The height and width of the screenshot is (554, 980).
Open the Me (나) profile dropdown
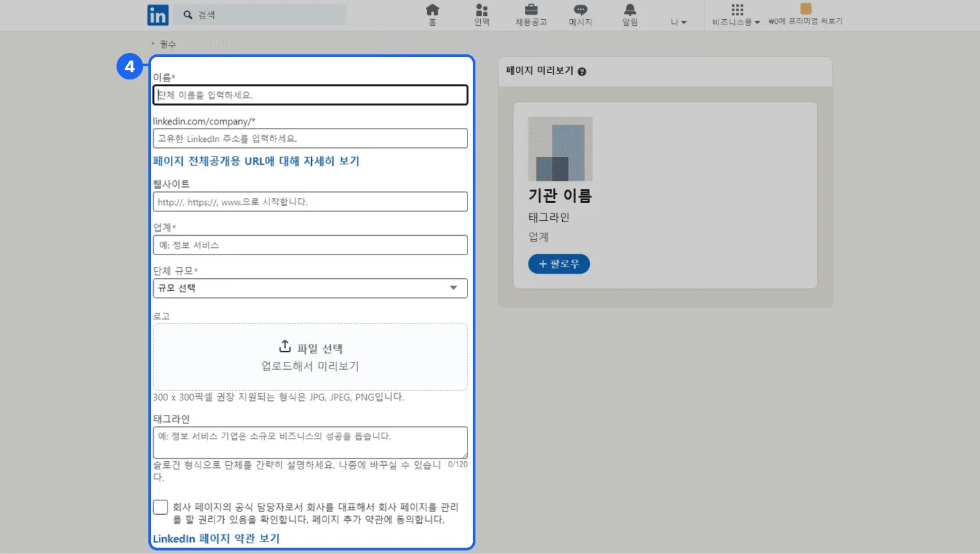[x=678, y=22]
